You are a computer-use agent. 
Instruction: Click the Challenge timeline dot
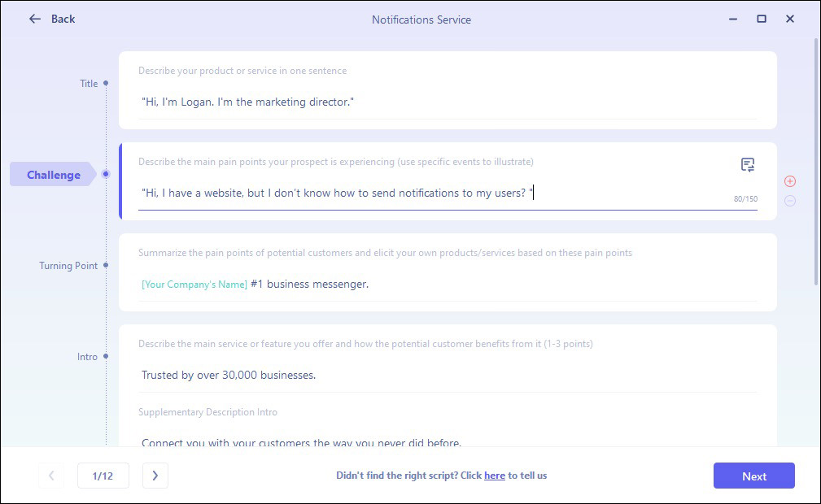pyautogui.click(x=106, y=174)
